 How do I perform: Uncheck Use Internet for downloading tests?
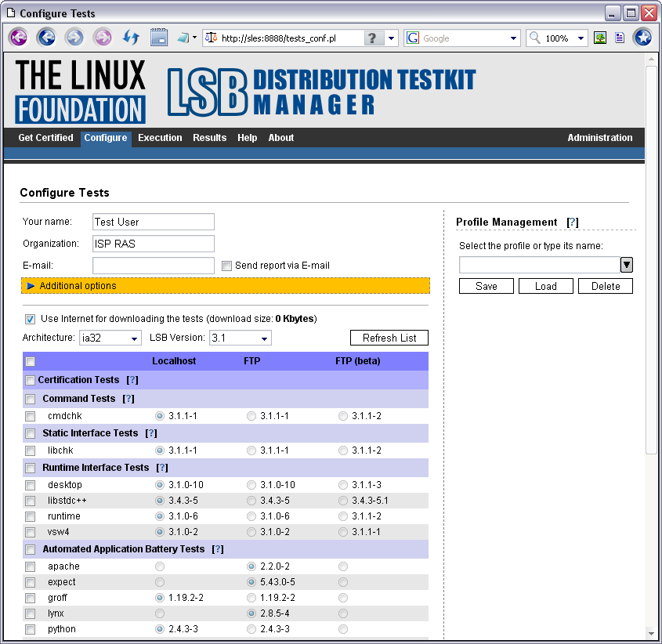(30, 319)
